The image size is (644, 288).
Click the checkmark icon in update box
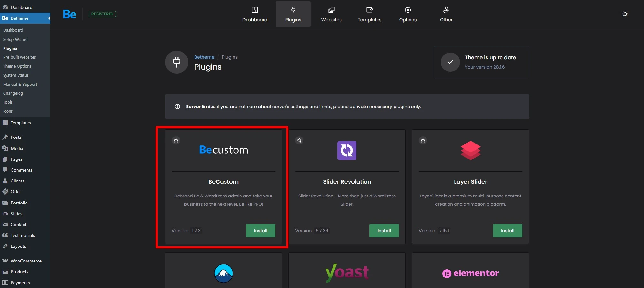(x=450, y=62)
